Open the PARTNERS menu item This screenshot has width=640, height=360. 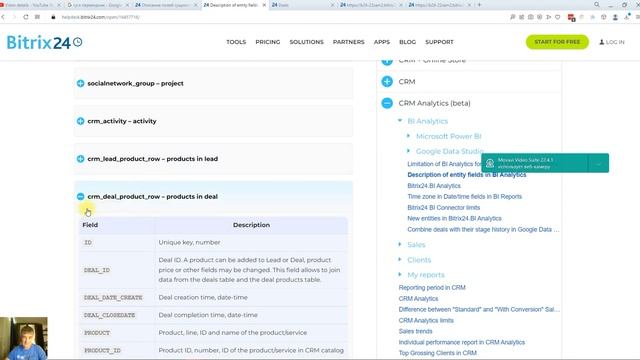(x=349, y=42)
